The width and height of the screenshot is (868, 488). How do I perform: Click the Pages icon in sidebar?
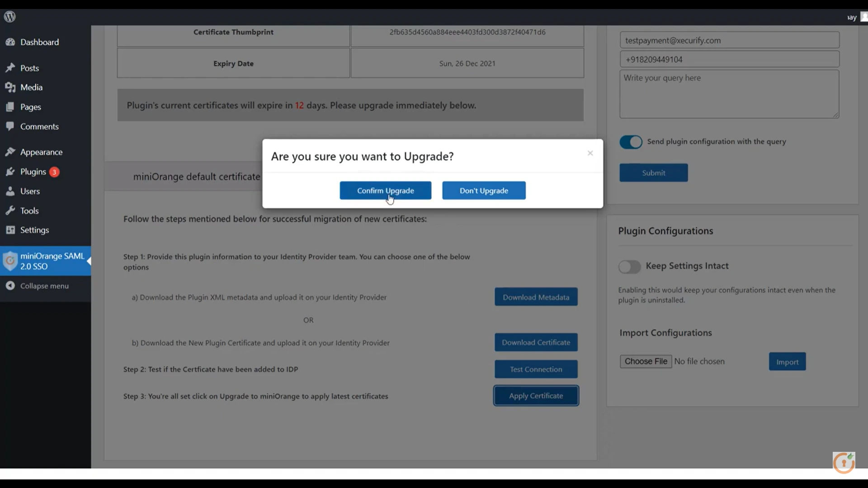tap(10, 107)
